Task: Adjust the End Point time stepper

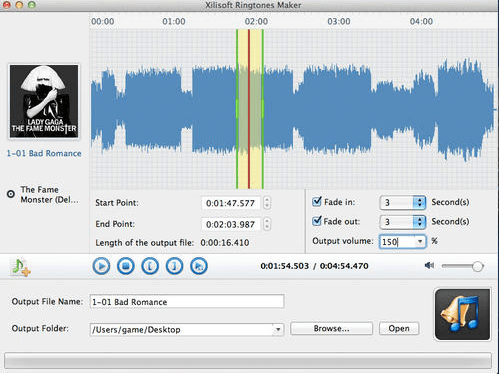Action: click(267, 224)
